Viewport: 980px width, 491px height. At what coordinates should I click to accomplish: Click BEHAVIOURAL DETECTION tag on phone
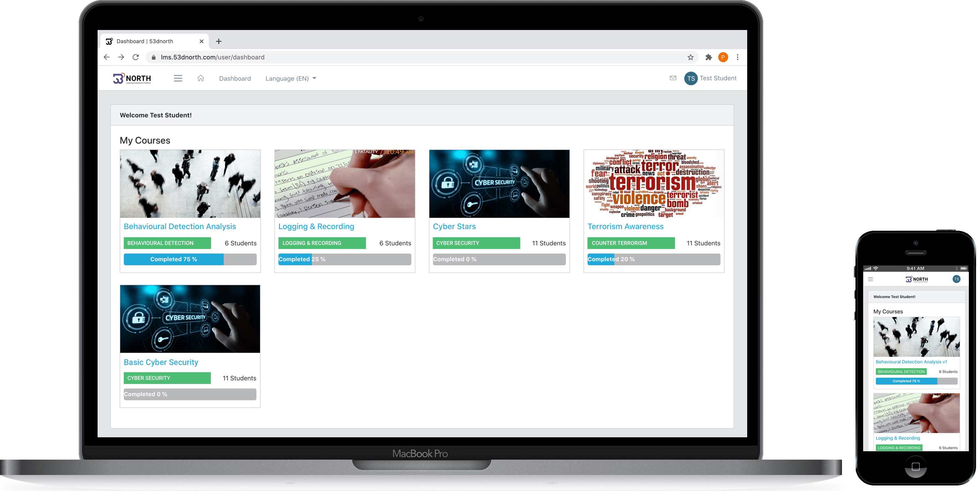901,371
